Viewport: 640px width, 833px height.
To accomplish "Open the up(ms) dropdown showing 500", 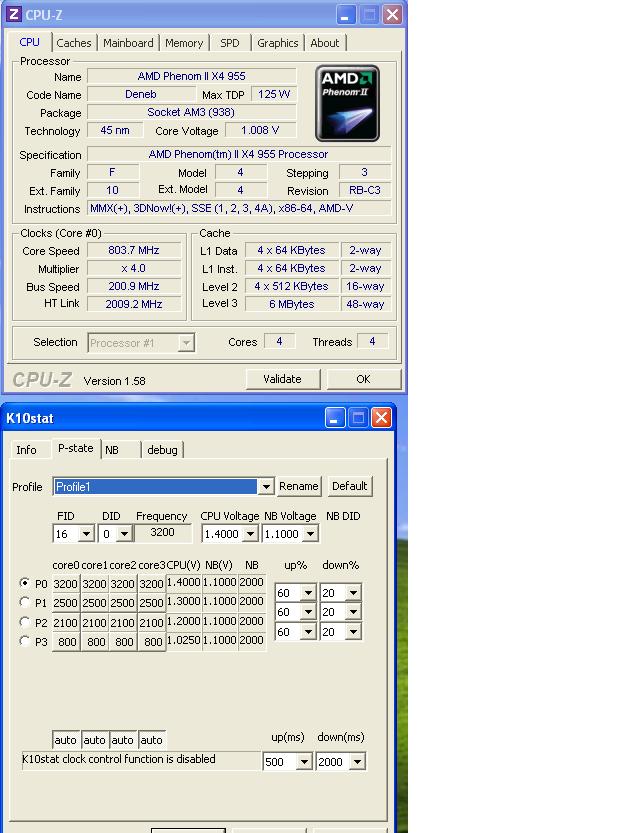I will click(x=304, y=762).
